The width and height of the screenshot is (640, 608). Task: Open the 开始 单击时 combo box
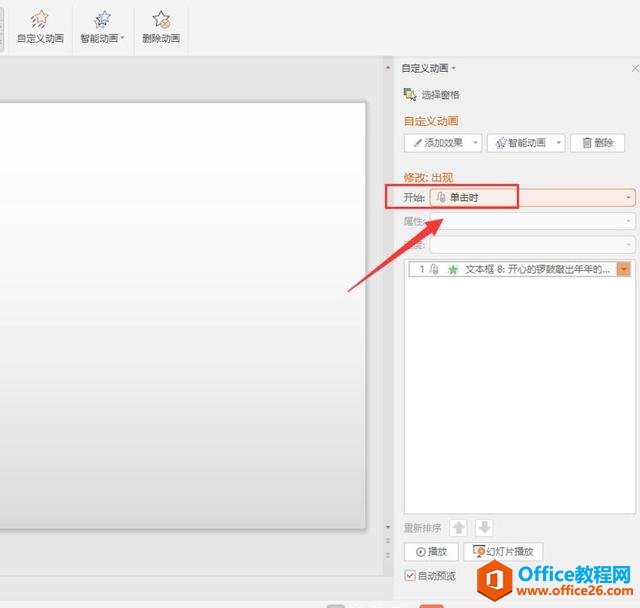[x=533, y=198]
